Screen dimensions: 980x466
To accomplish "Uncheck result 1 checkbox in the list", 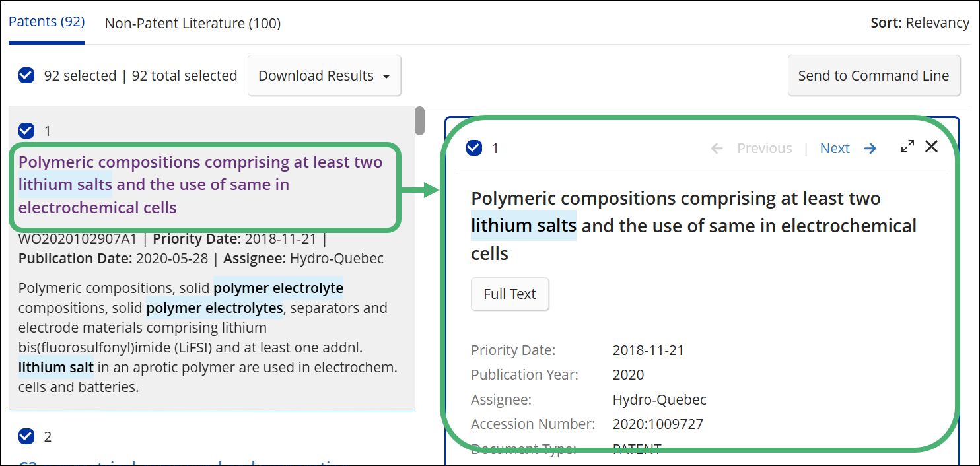I will coord(26,131).
